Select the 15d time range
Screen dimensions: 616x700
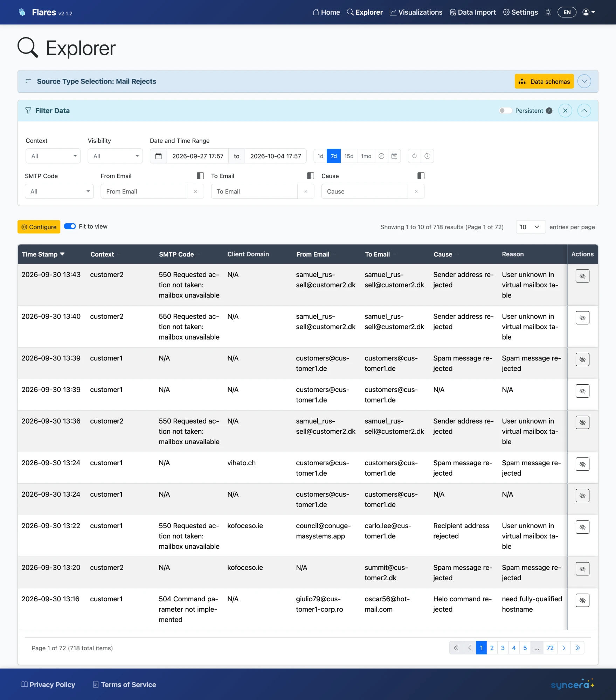348,156
